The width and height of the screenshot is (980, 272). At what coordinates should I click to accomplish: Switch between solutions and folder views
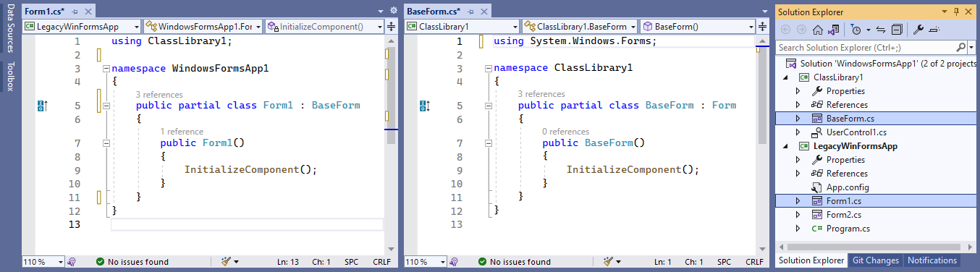[x=833, y=30]
